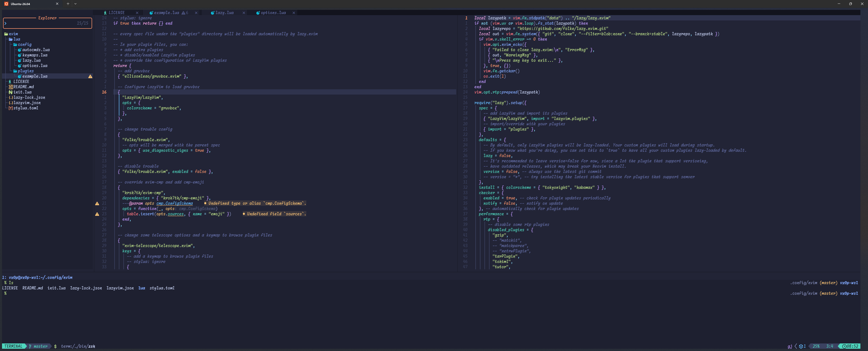The height and width of the screenshot is (351, 868).
Task: Click the "15/15" counter in Explorer
Action: click(x=83, y=23)
